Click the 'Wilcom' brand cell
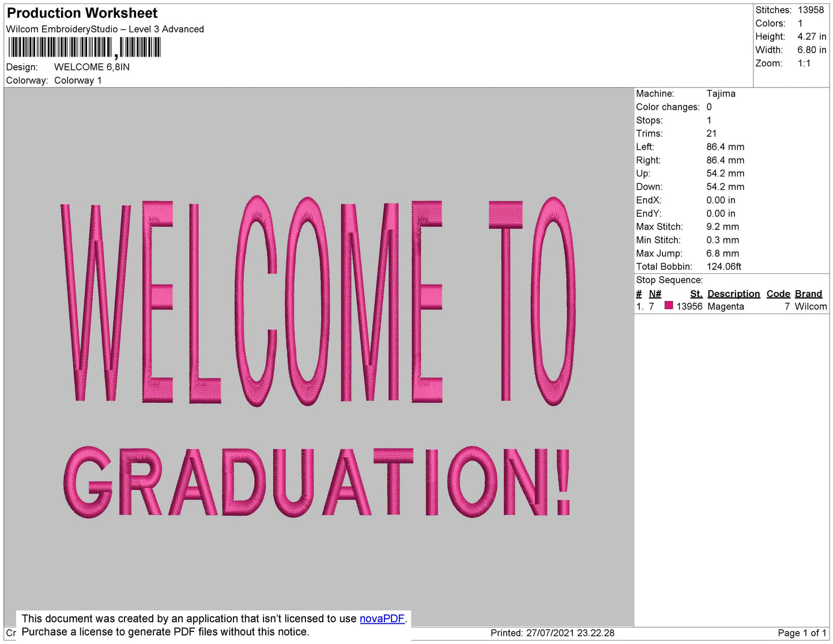This screenshot has height=644, width=833. coord(811,306)
